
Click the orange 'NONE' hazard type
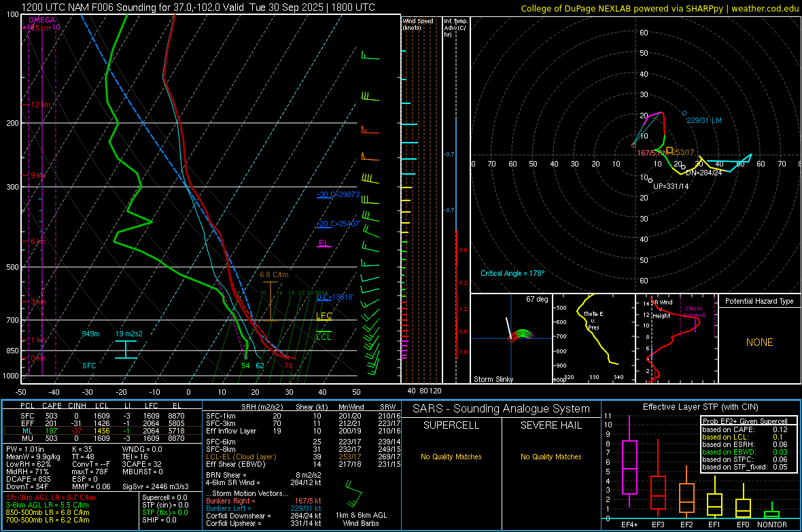pyautogui.click(x=759, y=342)
